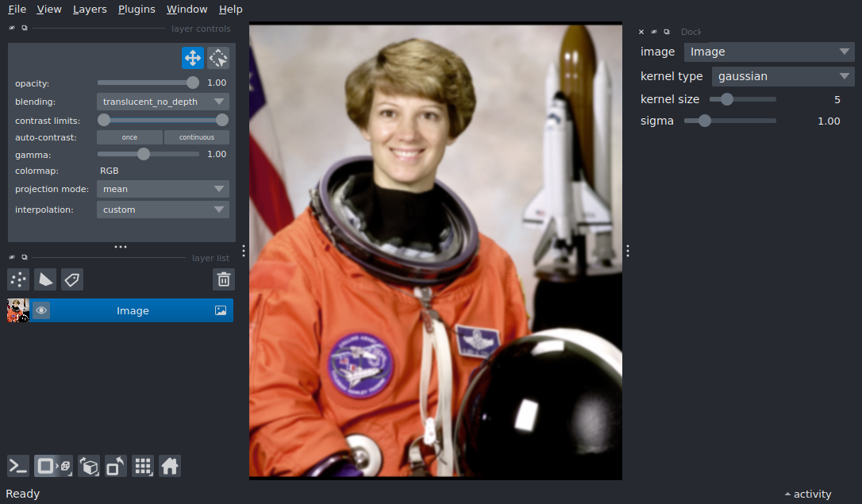The image size is (862, 504).
Task: Click the sigma slider handle
Action: (x=705, y=121)
